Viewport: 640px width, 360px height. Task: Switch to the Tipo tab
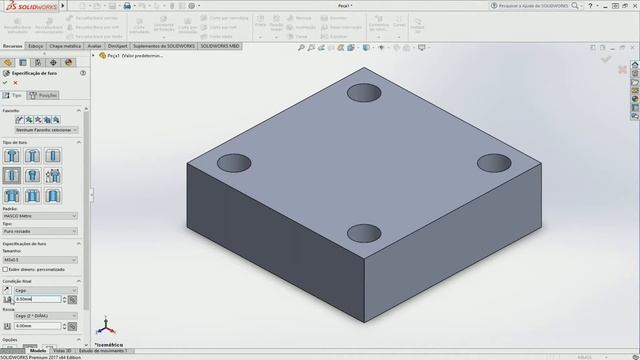13,95
